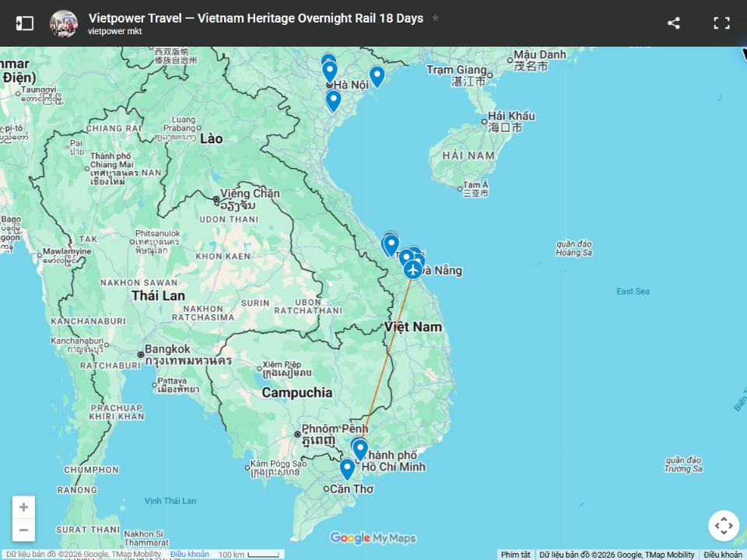This screenshot has height=560, width=747.
Task: Click the Điều khoản link at bottom right
Action: coord(723,555)
